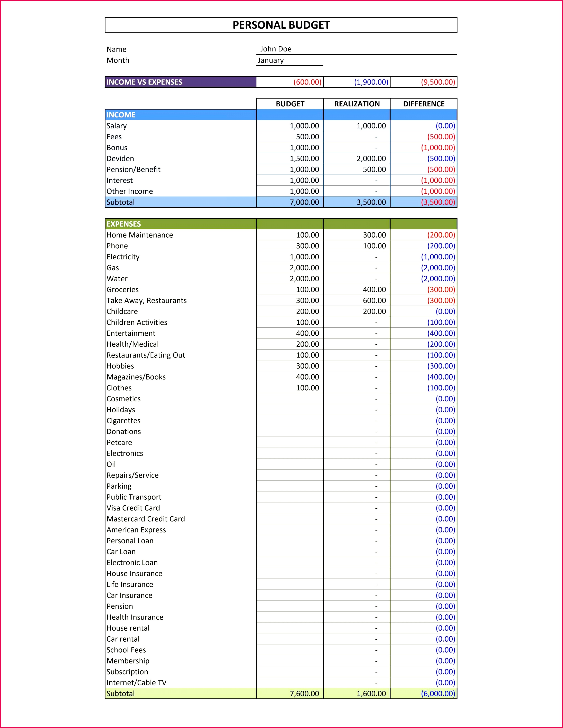Click the (600.00) value next to INCOME VS EXPENSES
Screen dimensions: 563x728
coord(307,82)
